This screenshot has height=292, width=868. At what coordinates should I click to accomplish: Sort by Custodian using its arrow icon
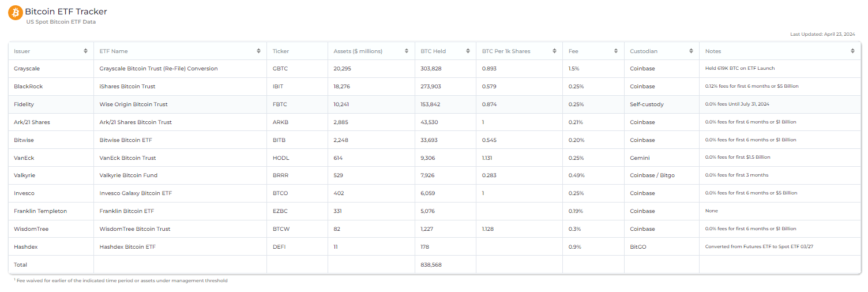point(691,51)
